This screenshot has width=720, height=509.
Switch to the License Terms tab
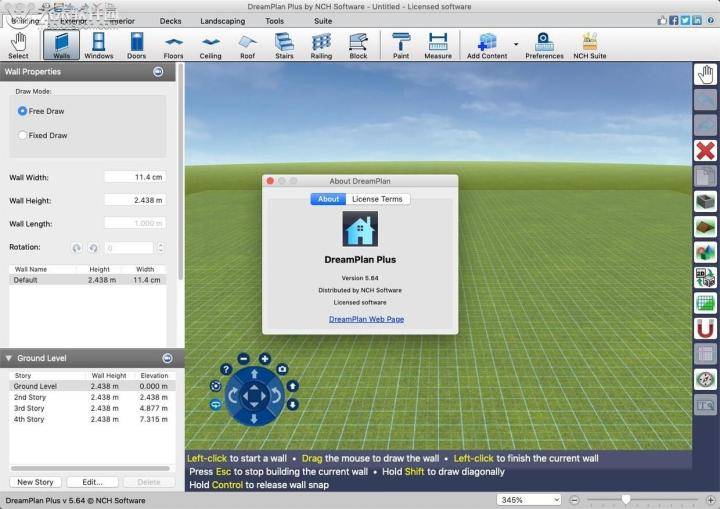coord(377,199)
